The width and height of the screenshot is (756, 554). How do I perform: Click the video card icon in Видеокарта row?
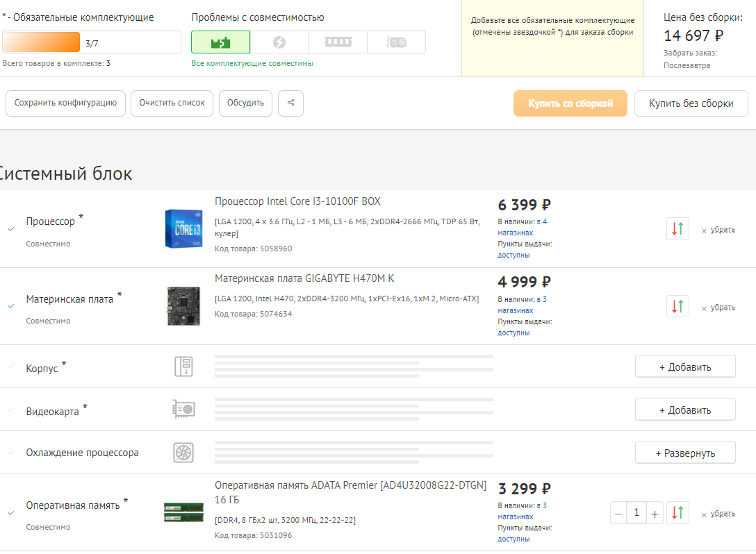pos(183,409)
